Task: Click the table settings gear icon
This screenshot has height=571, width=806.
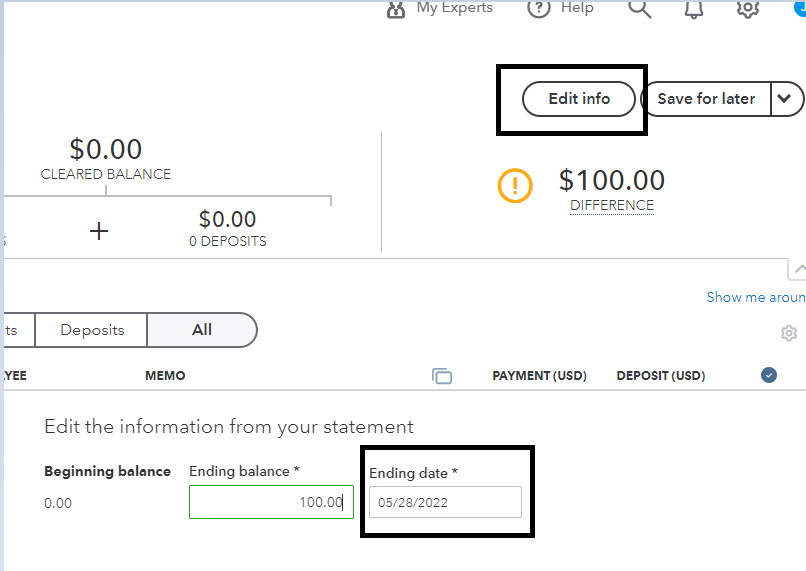Action: click(789, 333)
